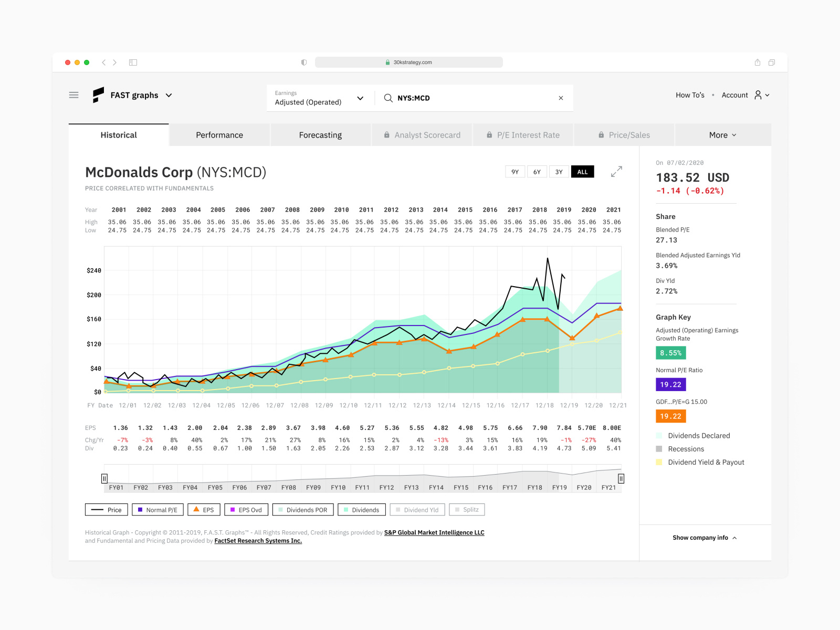Viewport: 840px width, 630px height.
Task: Toggle the browser sidebar icon
Action: 133,62
